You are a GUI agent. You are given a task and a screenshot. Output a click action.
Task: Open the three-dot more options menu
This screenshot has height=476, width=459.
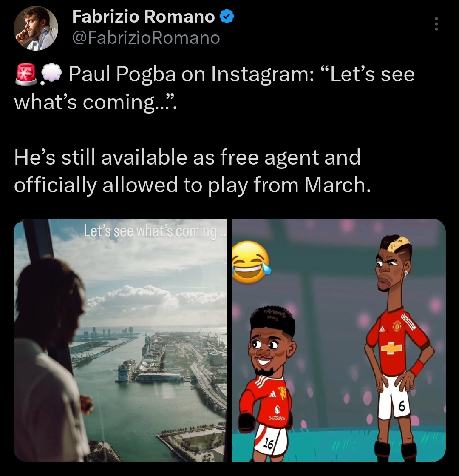[436, 24]
